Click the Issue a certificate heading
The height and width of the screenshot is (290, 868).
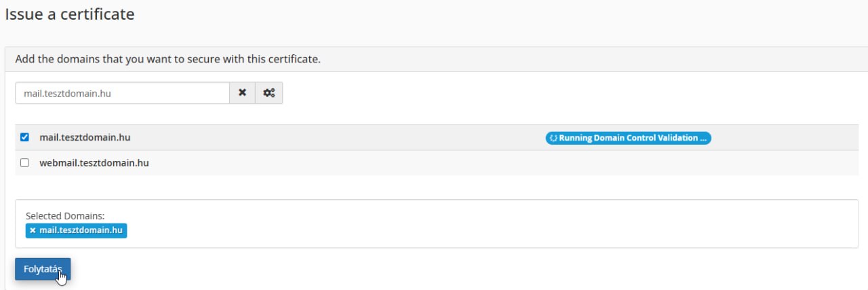pos(69,14)
